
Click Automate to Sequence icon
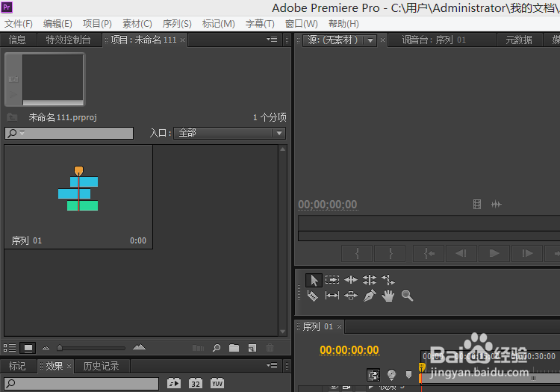[198, 348]
